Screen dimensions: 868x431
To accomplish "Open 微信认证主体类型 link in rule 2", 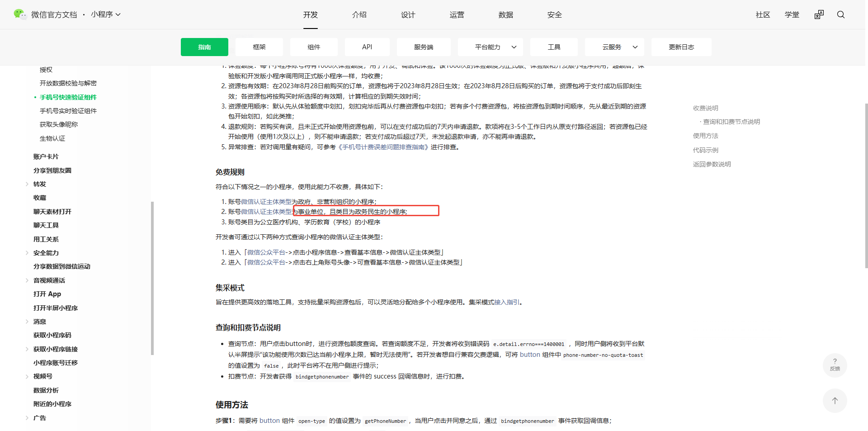I will click(x=266, y=212).
